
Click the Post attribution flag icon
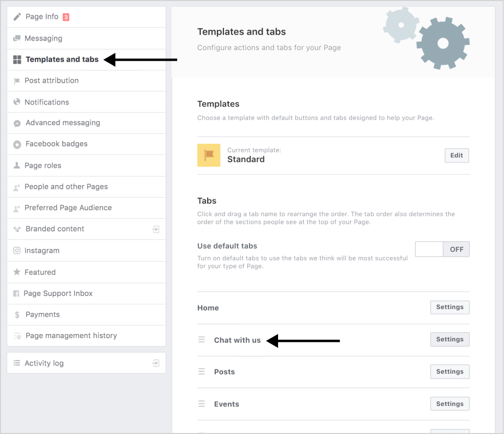pyautogui.click(x=17, y=81)
